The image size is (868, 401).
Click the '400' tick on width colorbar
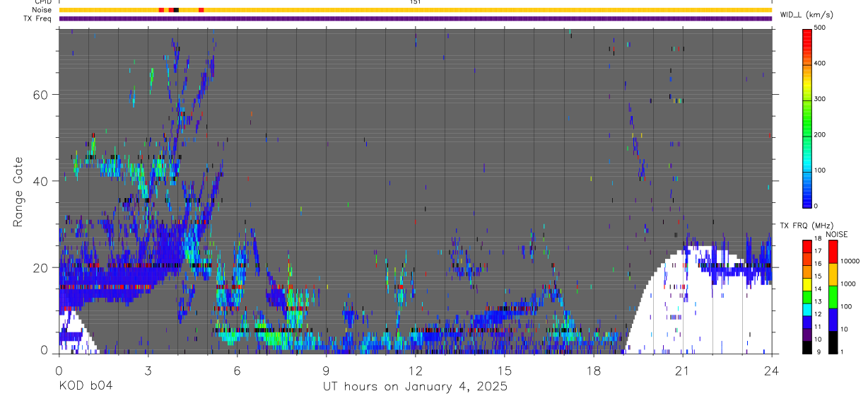point(821,63)
